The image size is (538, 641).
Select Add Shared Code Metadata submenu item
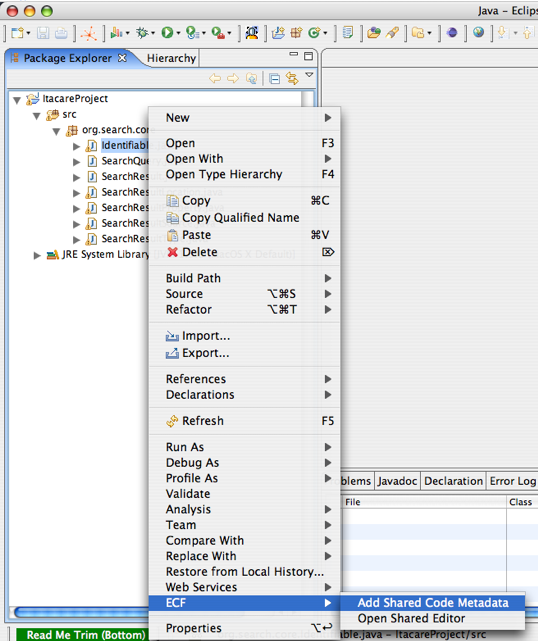click(433, 603)
